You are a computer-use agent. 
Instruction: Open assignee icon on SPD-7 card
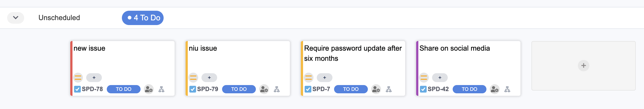click(x=376, y=89)
